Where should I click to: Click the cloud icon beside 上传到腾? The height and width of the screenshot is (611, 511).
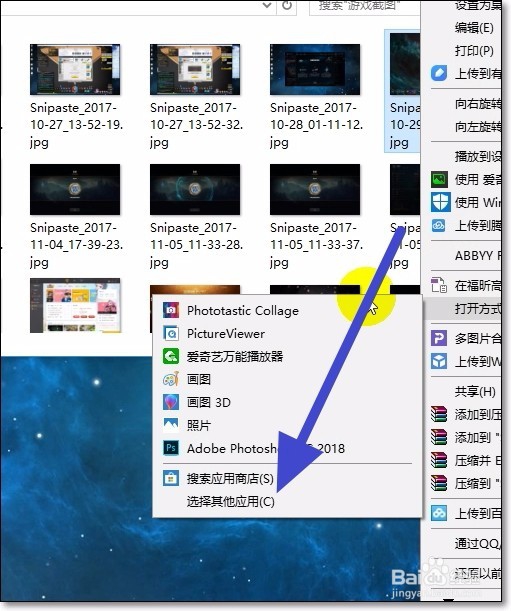coord(439,225)
